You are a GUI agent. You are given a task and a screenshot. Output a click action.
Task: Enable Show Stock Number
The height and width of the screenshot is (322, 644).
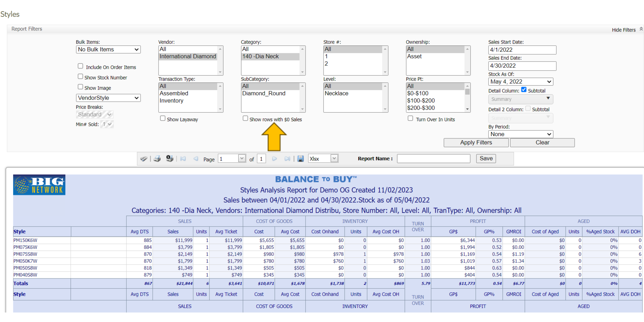[80, 76]
